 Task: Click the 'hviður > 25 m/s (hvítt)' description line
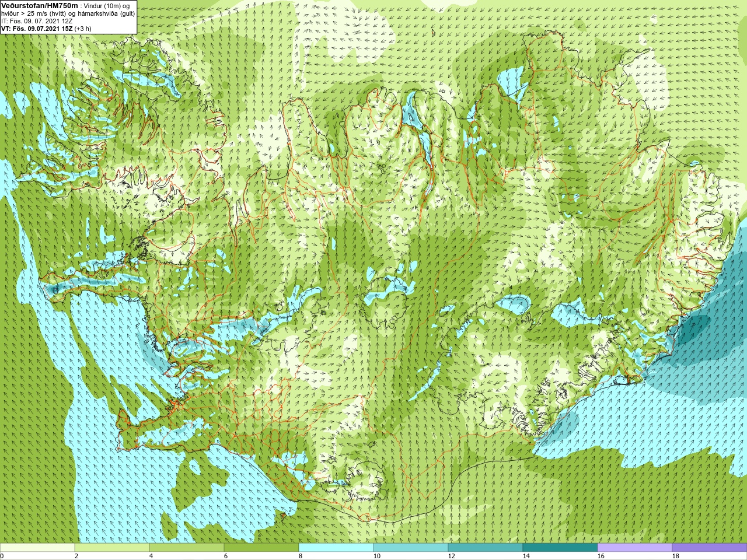coord(68,13)
